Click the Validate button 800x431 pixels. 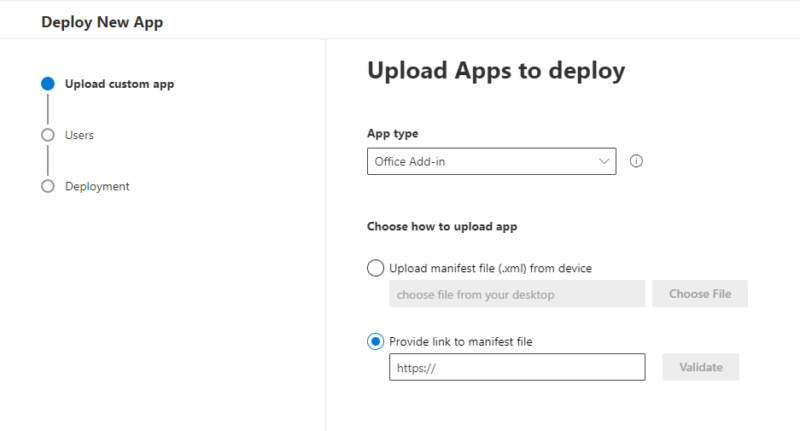pyautogui.click(x=701, y=367)
